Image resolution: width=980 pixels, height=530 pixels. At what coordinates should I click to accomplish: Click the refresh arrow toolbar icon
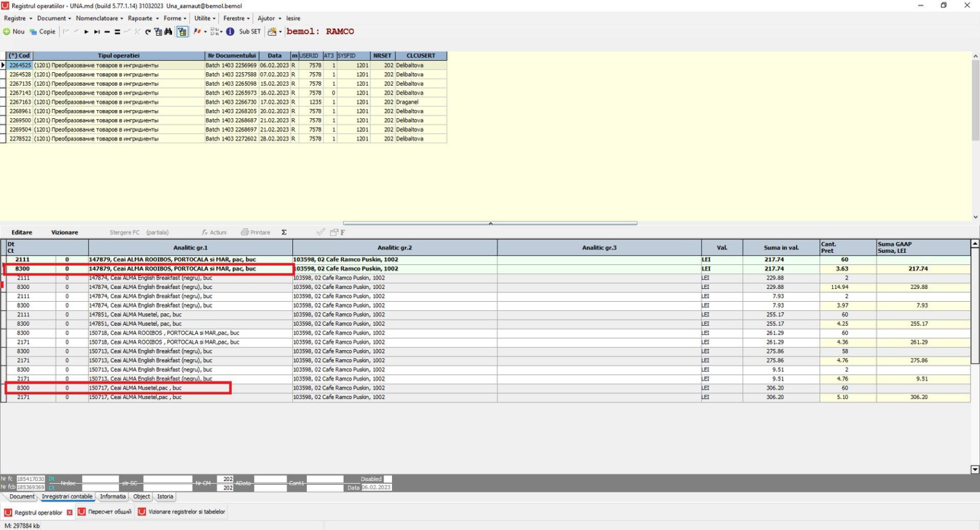coord(148,32)
